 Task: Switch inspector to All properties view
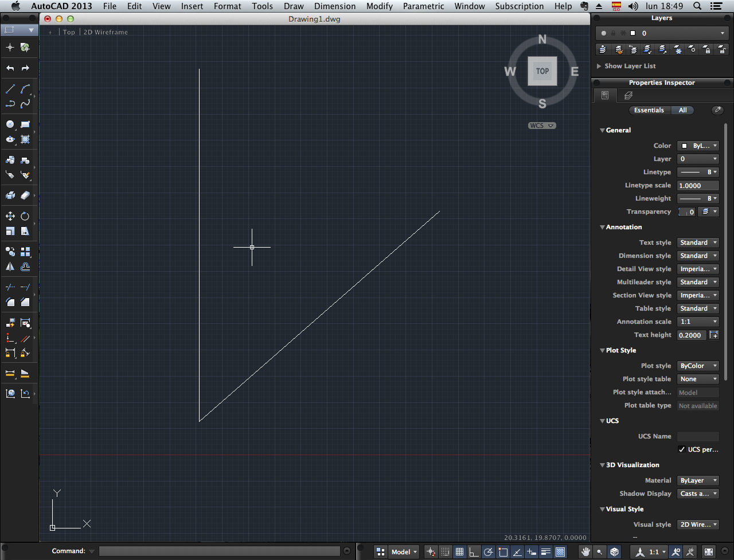[682, 110]
